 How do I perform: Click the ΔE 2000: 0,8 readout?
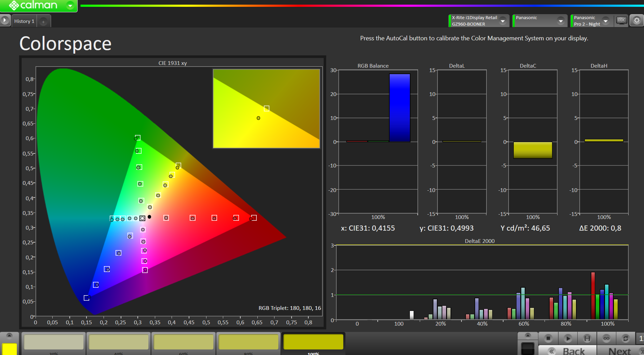(x=600, y=228)
